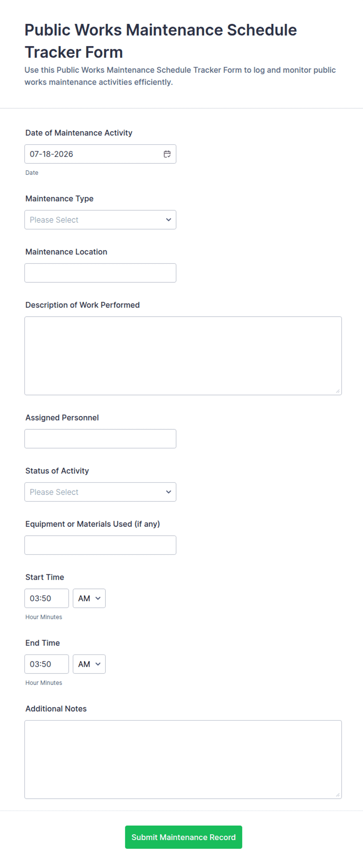Screen dimensions: 363x868
Task: Open the calendar date picker icon
Action: tap(167, 154)
